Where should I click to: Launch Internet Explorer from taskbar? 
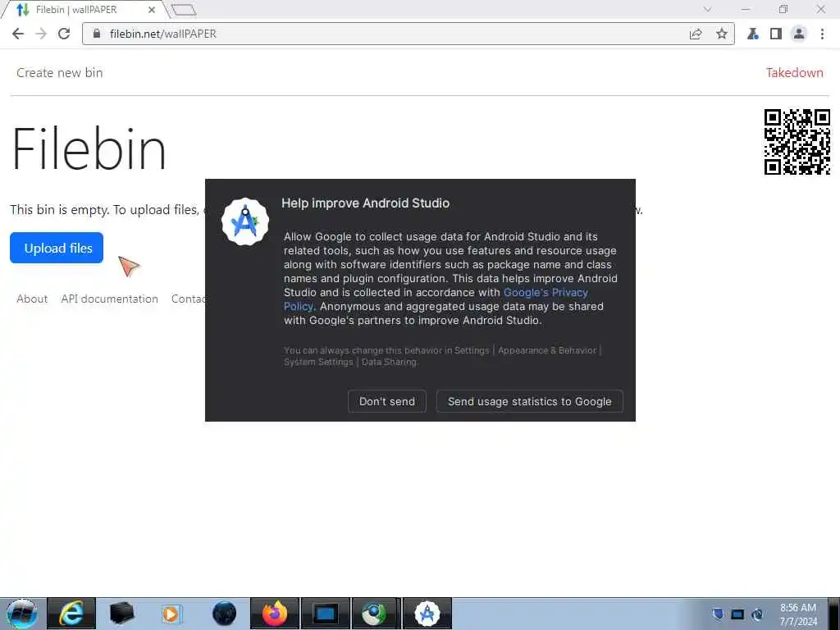[71, 614]
